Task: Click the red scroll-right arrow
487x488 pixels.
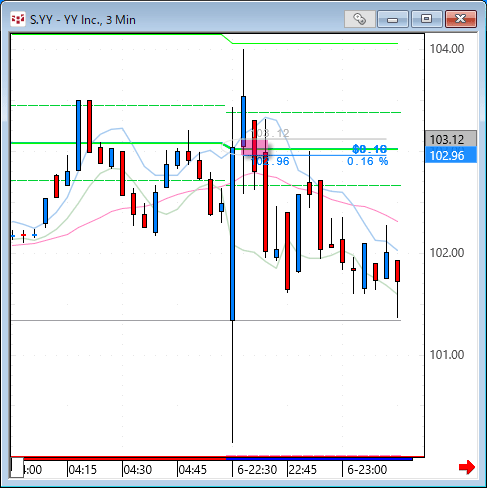Action: tap(467, 467)
